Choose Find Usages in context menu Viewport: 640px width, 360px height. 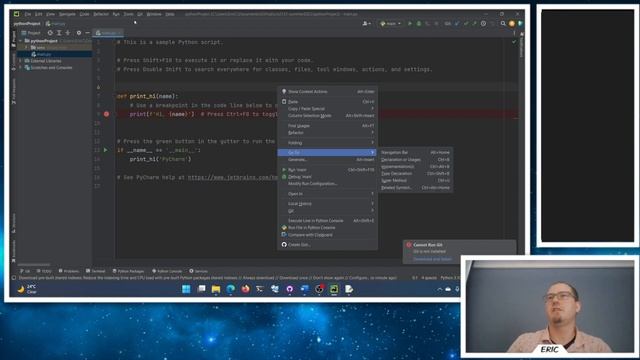pyautogui.click(x=327, y=126)
